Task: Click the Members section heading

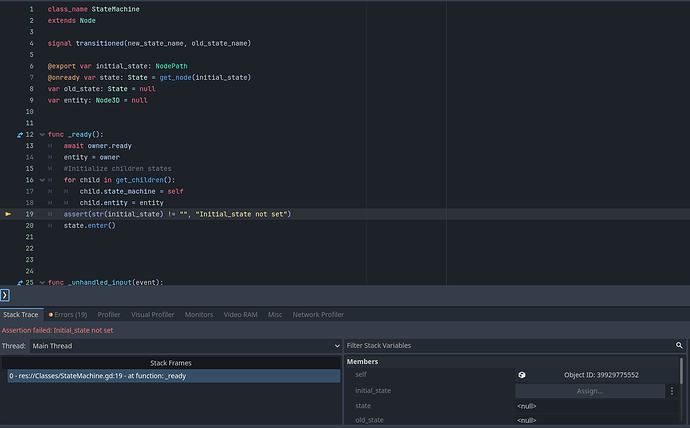Action: [x=362, y=362]
